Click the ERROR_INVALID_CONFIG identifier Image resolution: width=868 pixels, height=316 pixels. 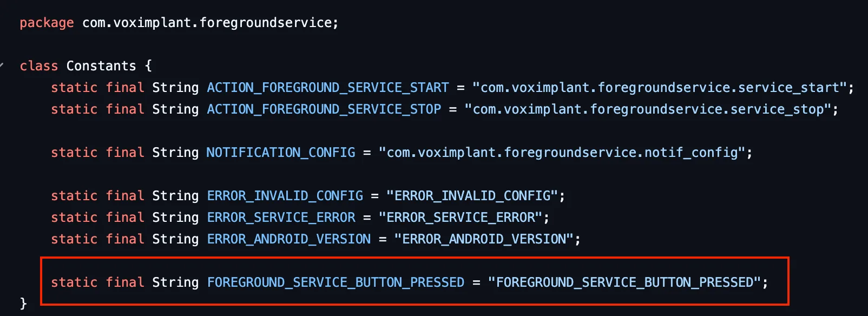pyautogui.click(x=285, y=196)
